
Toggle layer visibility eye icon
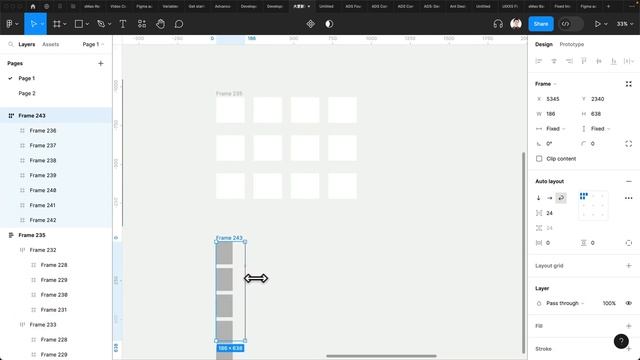[629, 303]
